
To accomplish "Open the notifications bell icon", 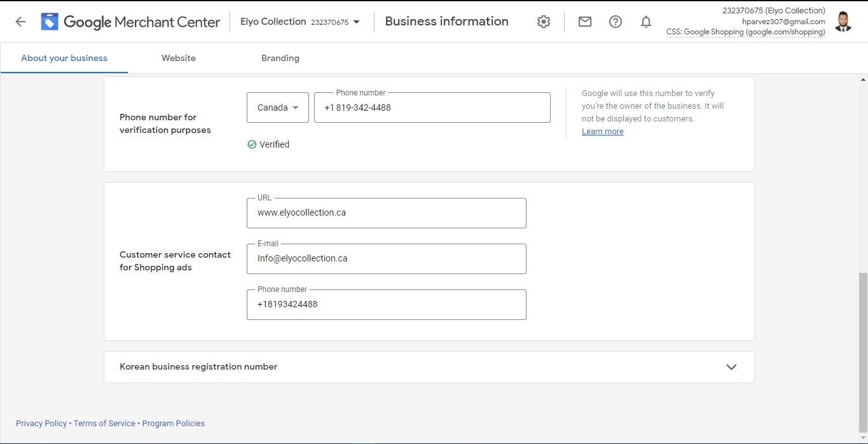I will pyautogui.click(x=646, y=22).
